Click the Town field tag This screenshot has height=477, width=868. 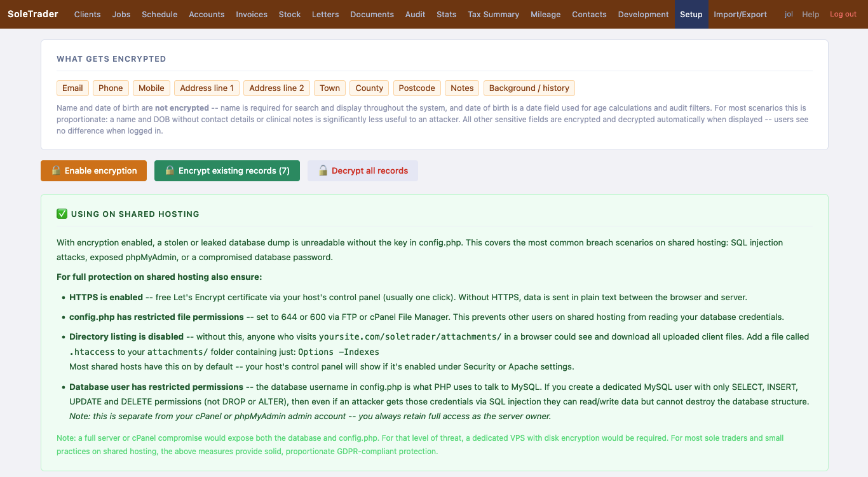(x=330, y=88)
